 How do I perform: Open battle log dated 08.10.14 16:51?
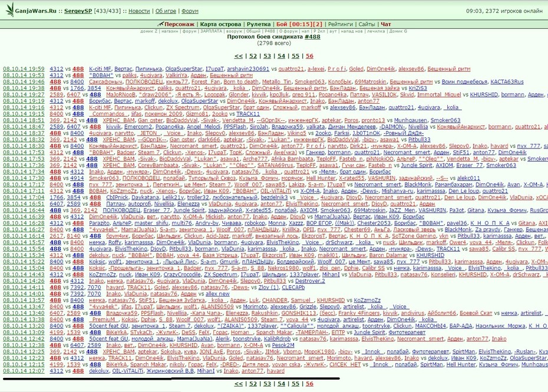click(x=24, y=203)
